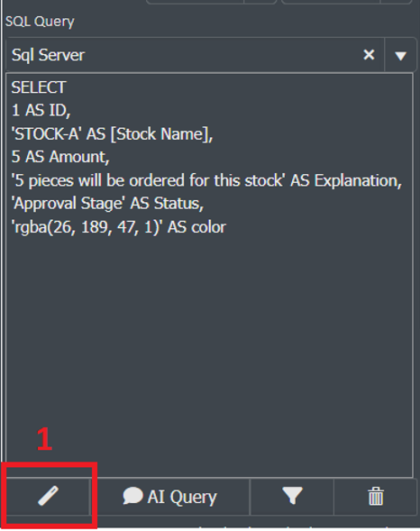Viewport: 420px width, 531px height.
Task: Click the AI Query button
Action: point(170,497)
